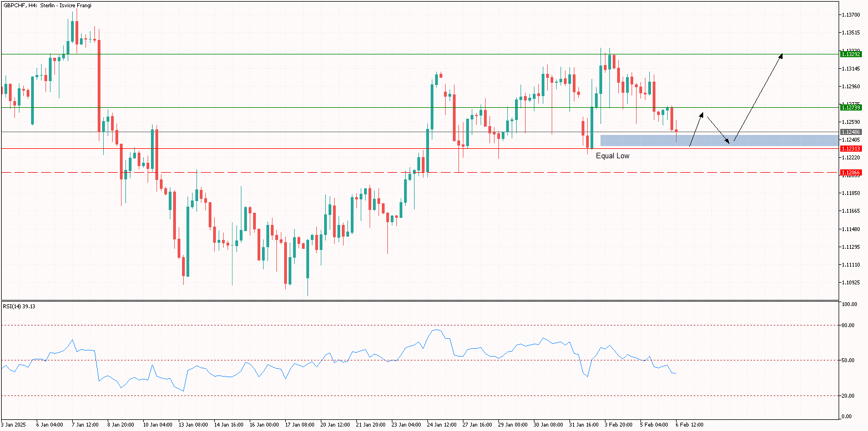
Task: Click the 30 Jan 08:00 time label
Action: (548, 425)
